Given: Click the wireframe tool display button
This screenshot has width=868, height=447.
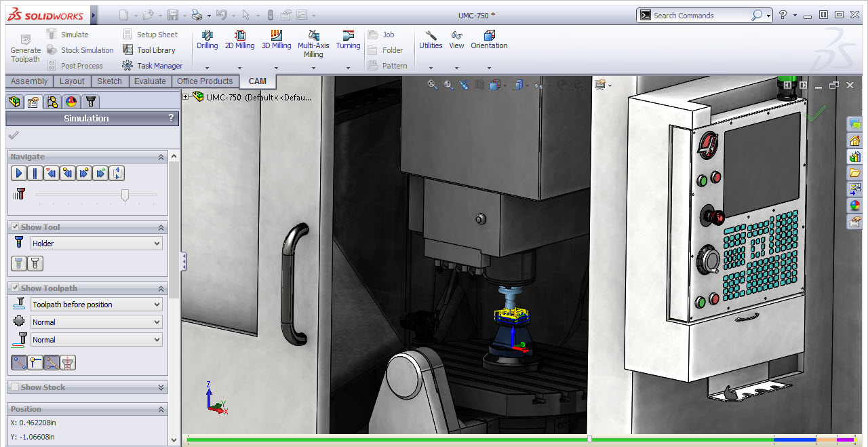Looking at the screenshot, I should [x=35, y=263].
